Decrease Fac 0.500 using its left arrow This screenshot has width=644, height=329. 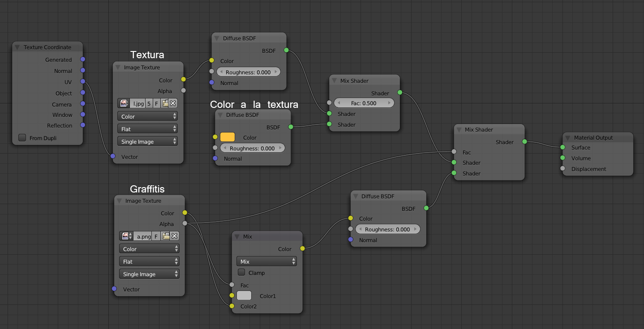click(x=339, y=103)
